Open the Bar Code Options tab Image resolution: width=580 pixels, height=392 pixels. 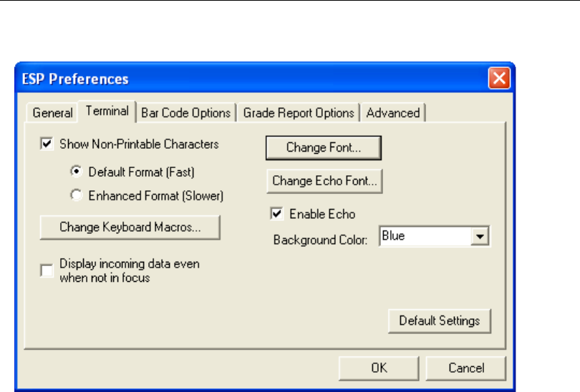coord(186,113)
